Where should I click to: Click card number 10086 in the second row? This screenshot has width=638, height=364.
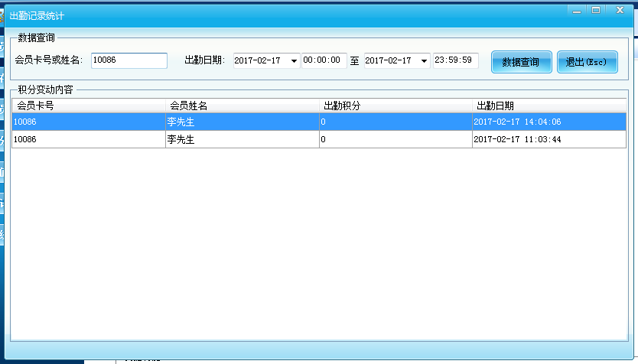point(25,139)
